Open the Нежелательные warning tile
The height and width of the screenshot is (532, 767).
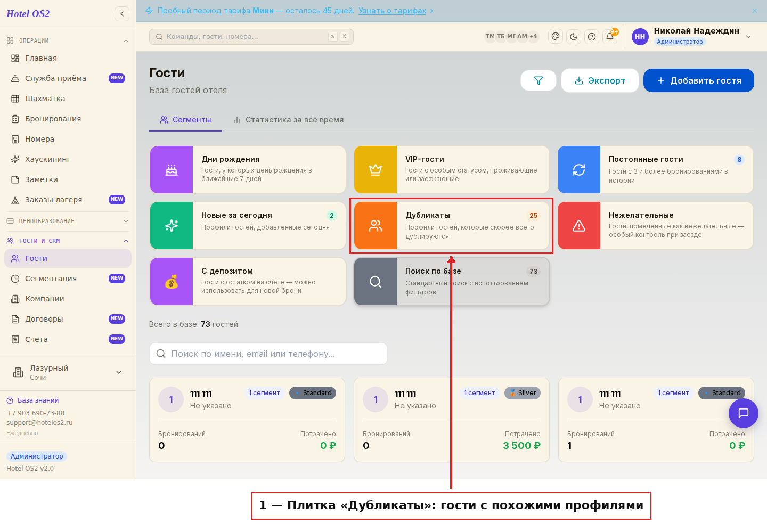click(x=656, y=226)
